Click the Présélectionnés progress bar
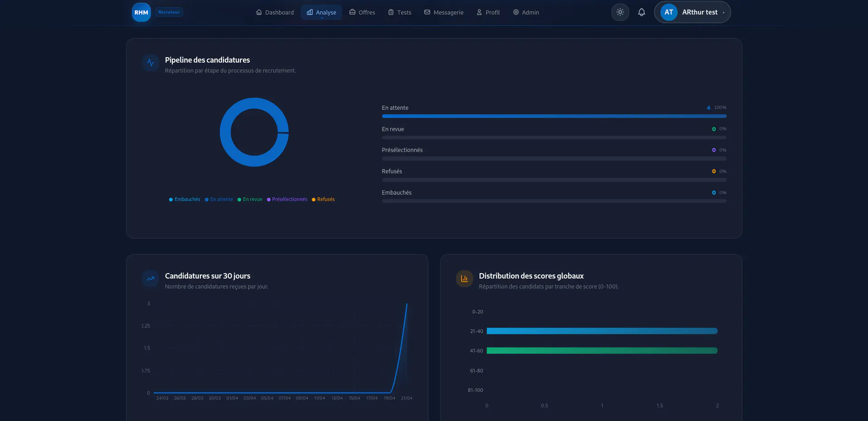868x421 pixels. pos(554,159)
